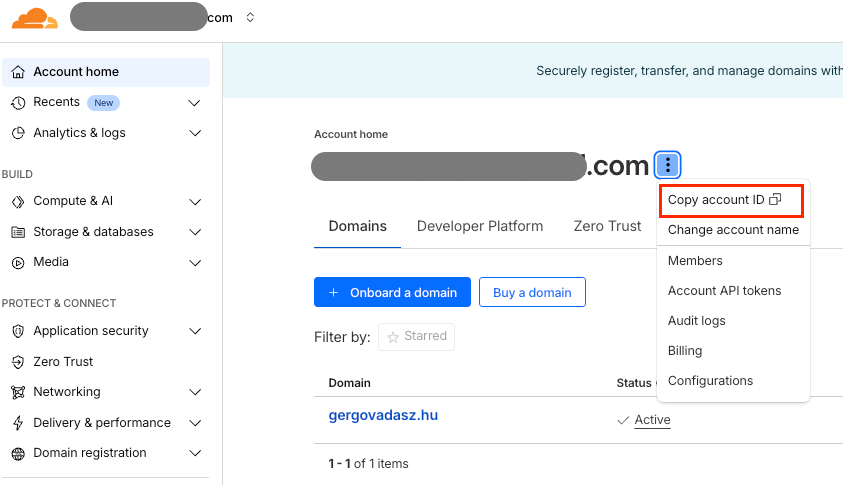Toggle the Starred filter
Image resolution: width=843 pixels, height=485 pixels.
(416, 337)
